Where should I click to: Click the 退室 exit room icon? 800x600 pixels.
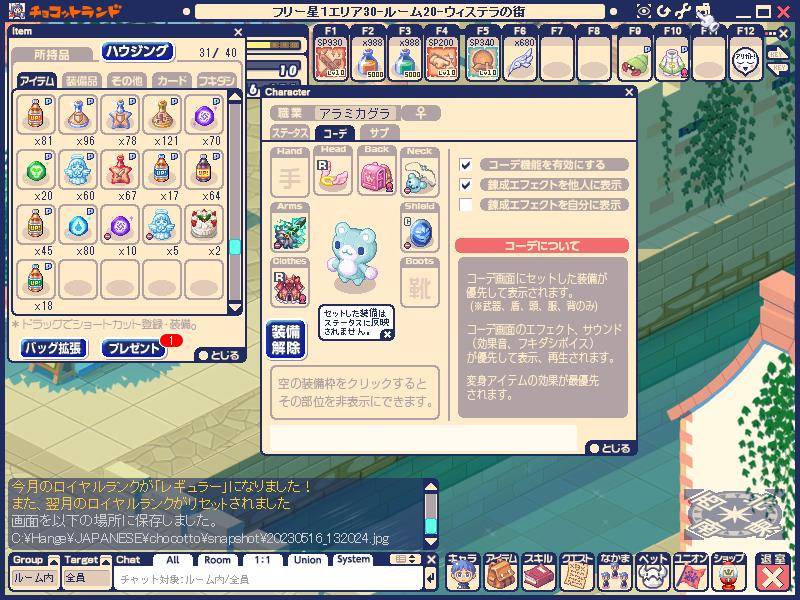pos(772,572)
